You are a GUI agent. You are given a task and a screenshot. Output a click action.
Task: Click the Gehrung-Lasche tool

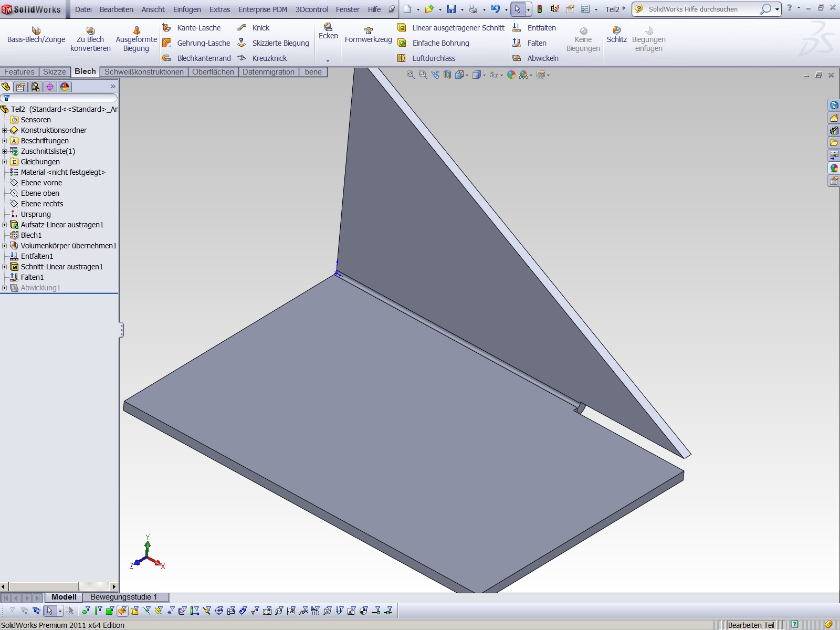click(x=203, y=43)
